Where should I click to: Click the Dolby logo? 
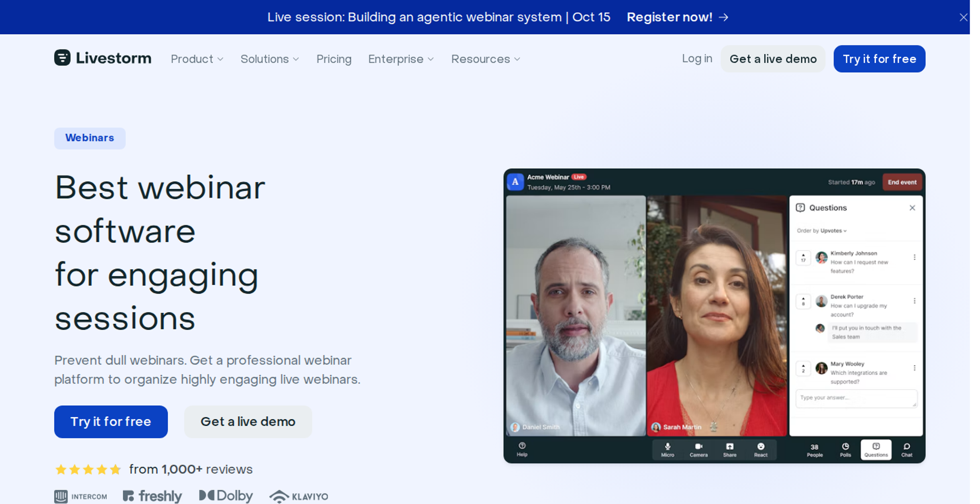(226, 496)
